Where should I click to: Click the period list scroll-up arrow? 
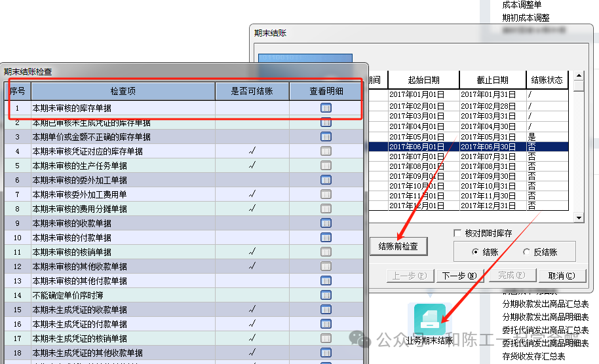click(x=578, y=76)
